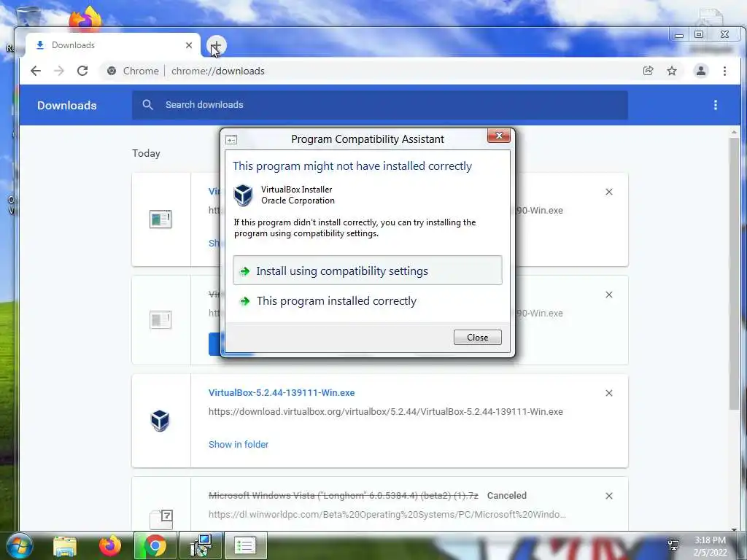Open Chrome's three-dot menu
This screenshot has width=747, height=560.
click(724, 71)
